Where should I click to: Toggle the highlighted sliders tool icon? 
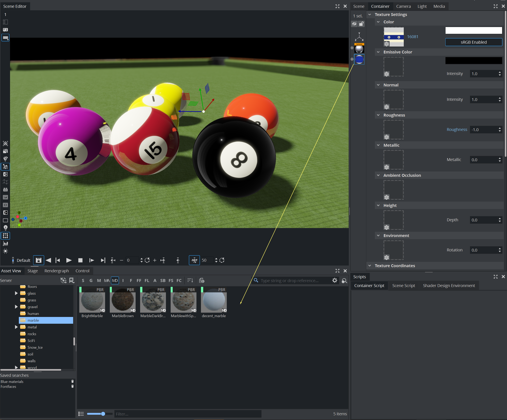coord(5,167)
